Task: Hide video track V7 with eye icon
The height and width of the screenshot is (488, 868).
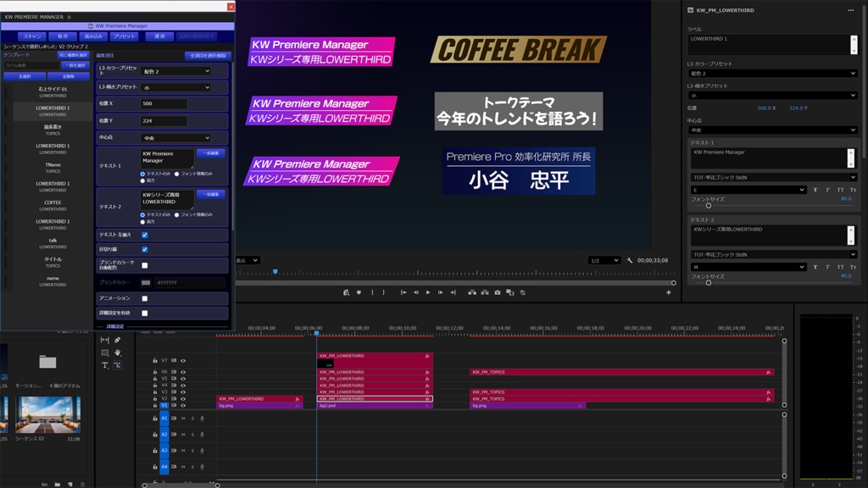Action: coord(183,360)
